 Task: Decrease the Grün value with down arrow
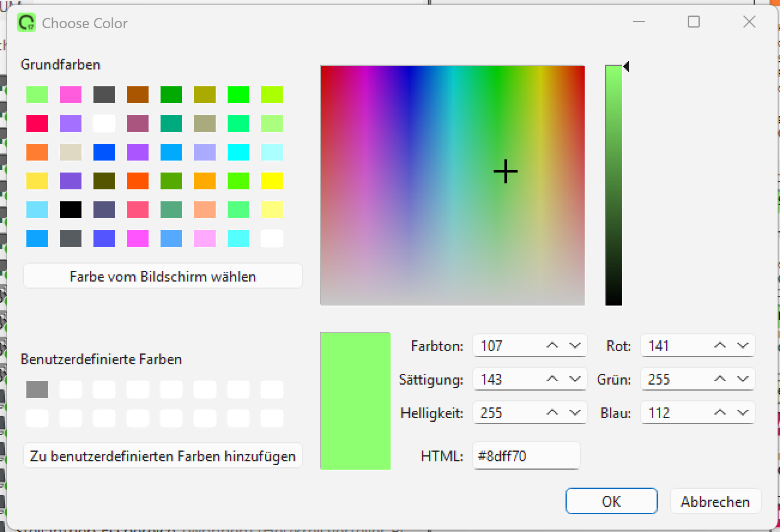coord(742,379)
